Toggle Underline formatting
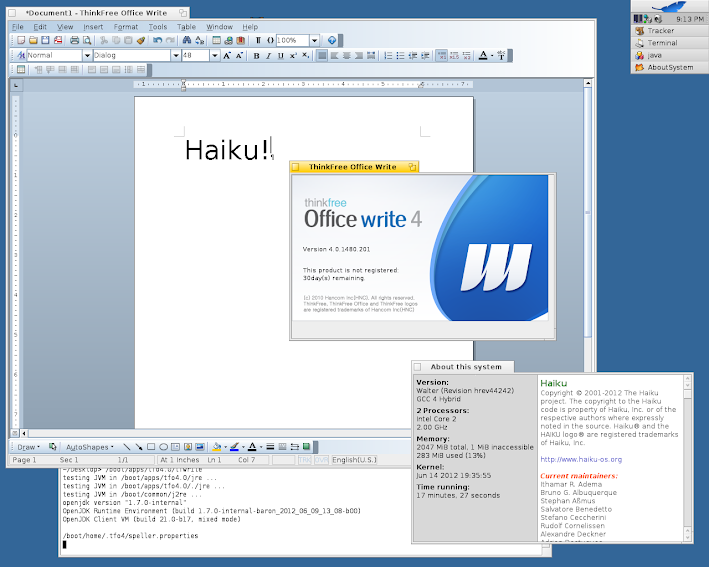The width and height of the screenshot is (709, 567). 281,55
